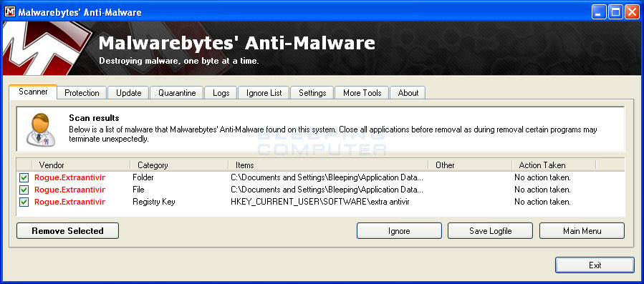Sort list by Category column header
Screen dimensions: 644x284
coord(179,165)
